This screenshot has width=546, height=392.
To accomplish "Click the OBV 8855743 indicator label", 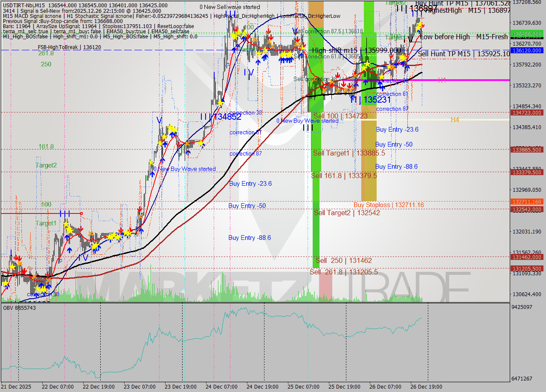I will pos(19,307).
